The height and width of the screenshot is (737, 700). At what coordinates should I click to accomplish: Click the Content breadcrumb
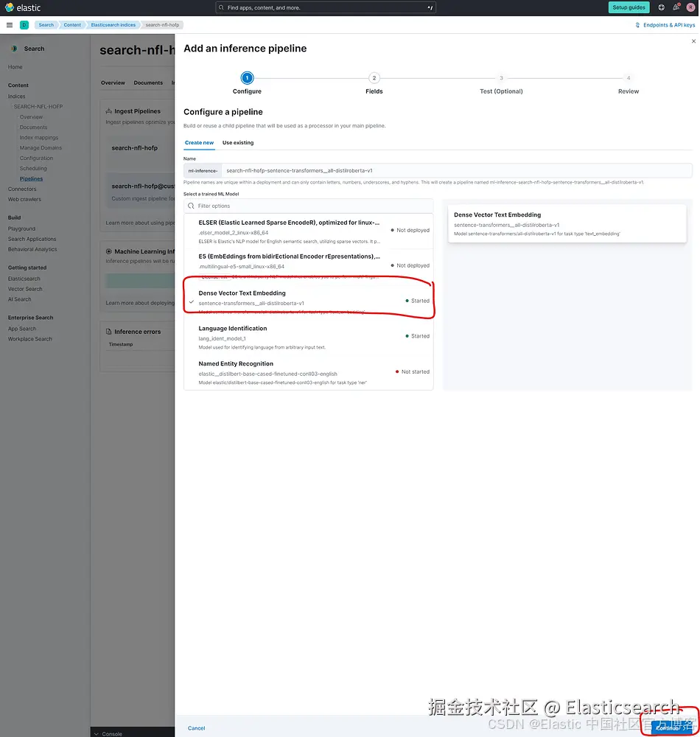point(72,25)
